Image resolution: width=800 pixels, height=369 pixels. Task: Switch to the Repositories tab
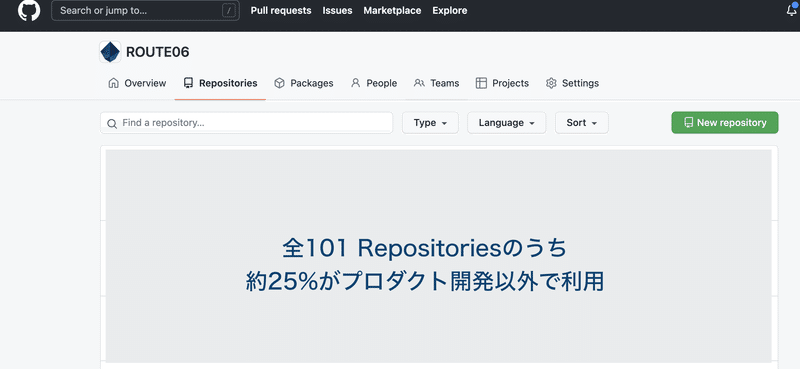(220, 83)
